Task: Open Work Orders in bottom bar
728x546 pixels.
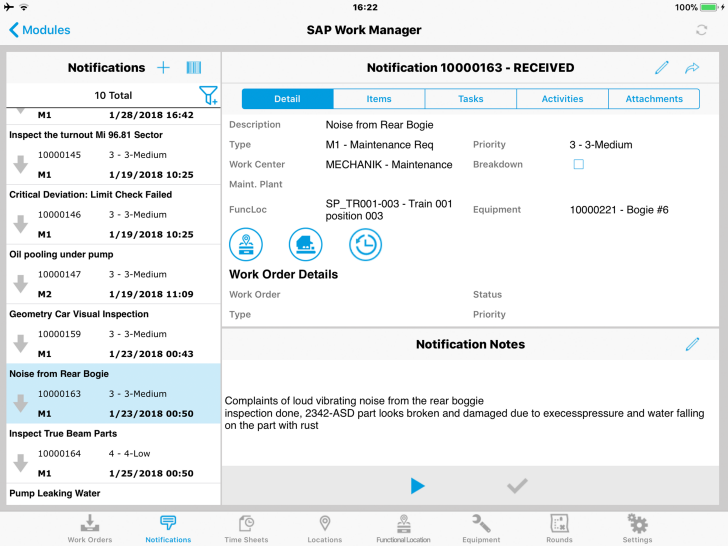Action: [90, 528]
